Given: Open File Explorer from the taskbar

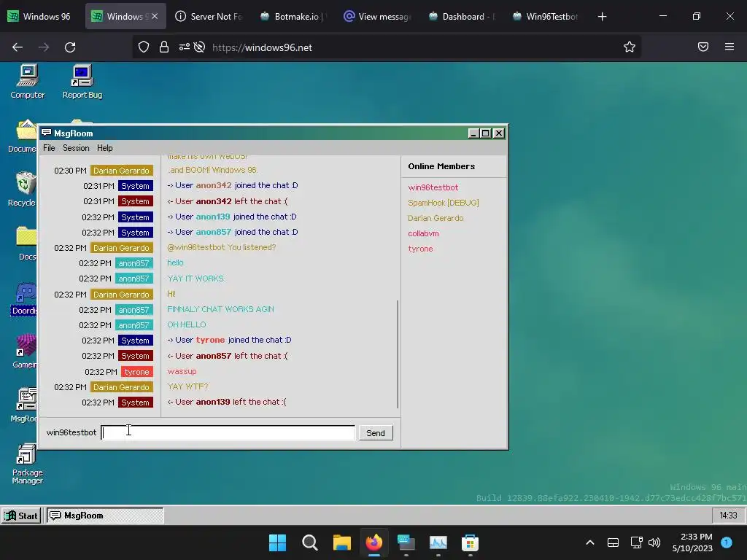Looking at the screenshot, I should tap(341, 542).
